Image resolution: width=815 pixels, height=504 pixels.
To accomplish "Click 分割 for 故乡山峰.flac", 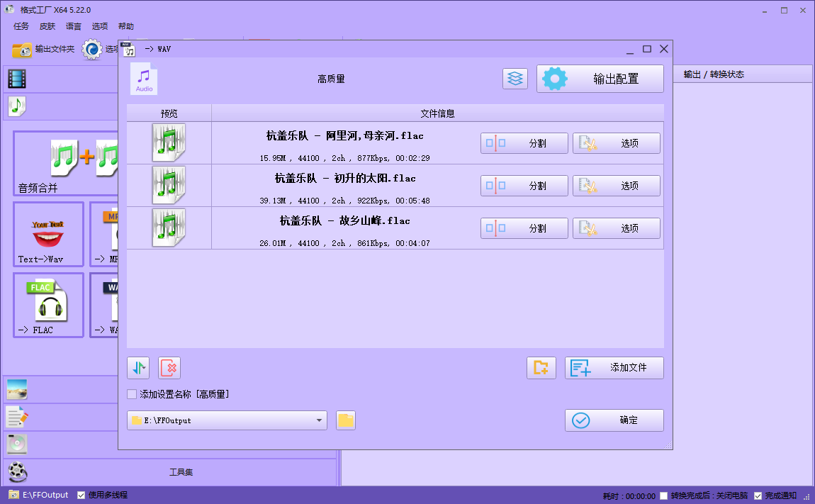I will (x=524, y=228).
